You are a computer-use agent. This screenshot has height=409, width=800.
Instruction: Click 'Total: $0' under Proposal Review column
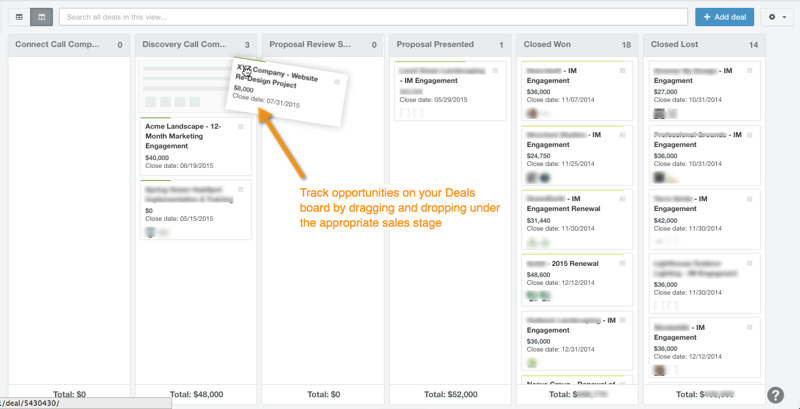pos(323,394)
